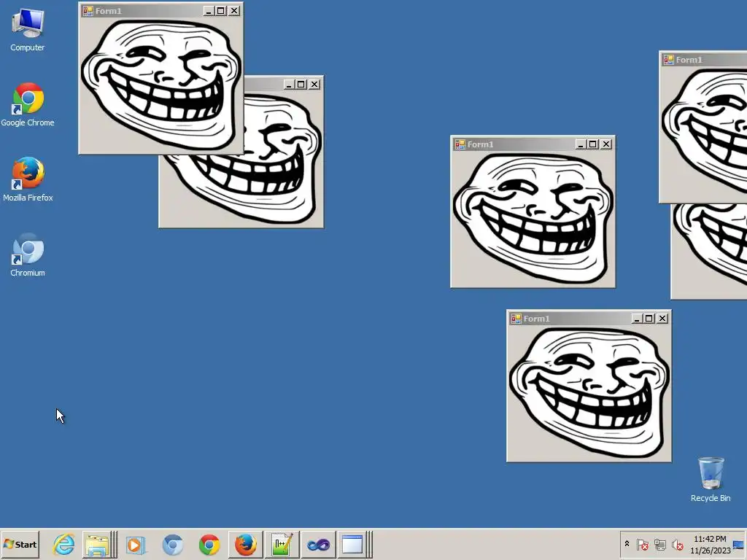The width and height of the screenshot is (747, 560).
Task: Close the Form1 window above the Recycle Bin
Action: [x=662, y=318]
